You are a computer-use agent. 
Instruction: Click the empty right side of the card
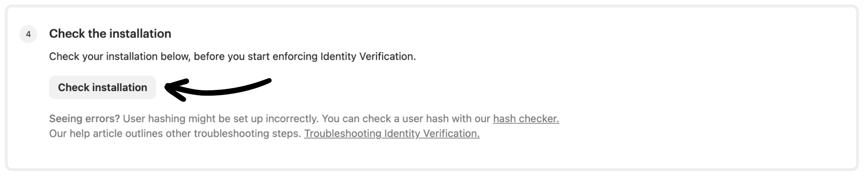click(710, 89)
